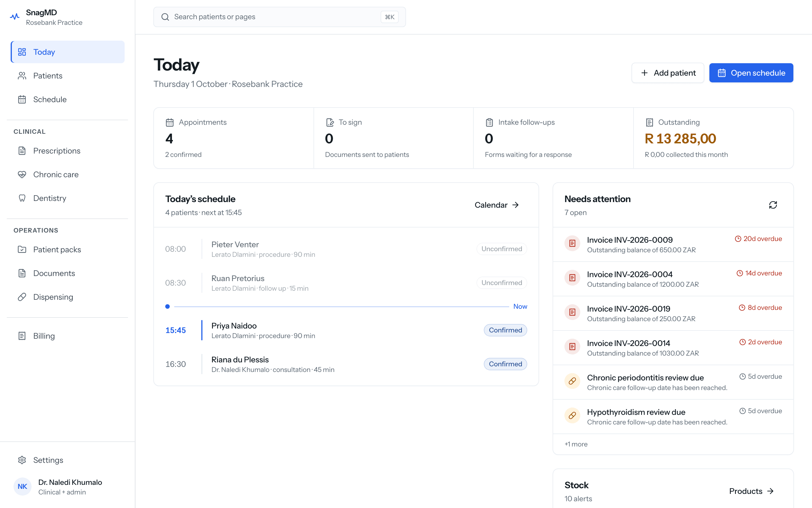The image size is (812, 508).
Task: Open the Dispensing section
Action: point(68,297)
